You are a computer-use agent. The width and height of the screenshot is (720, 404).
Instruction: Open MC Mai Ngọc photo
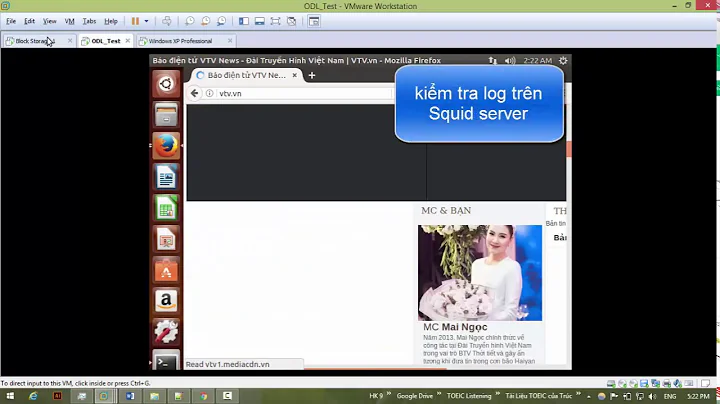click(480, 273)
